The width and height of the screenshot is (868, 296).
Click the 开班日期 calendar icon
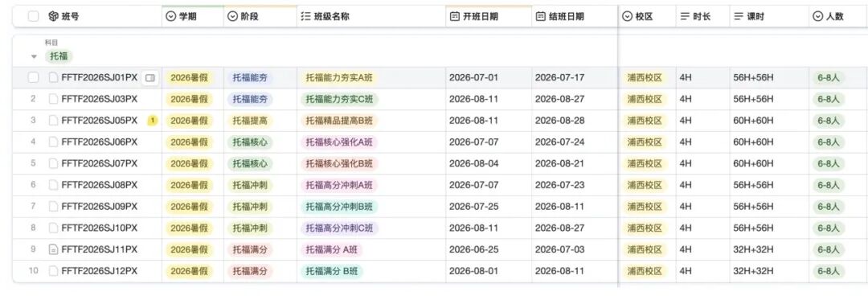click(454, 17)
